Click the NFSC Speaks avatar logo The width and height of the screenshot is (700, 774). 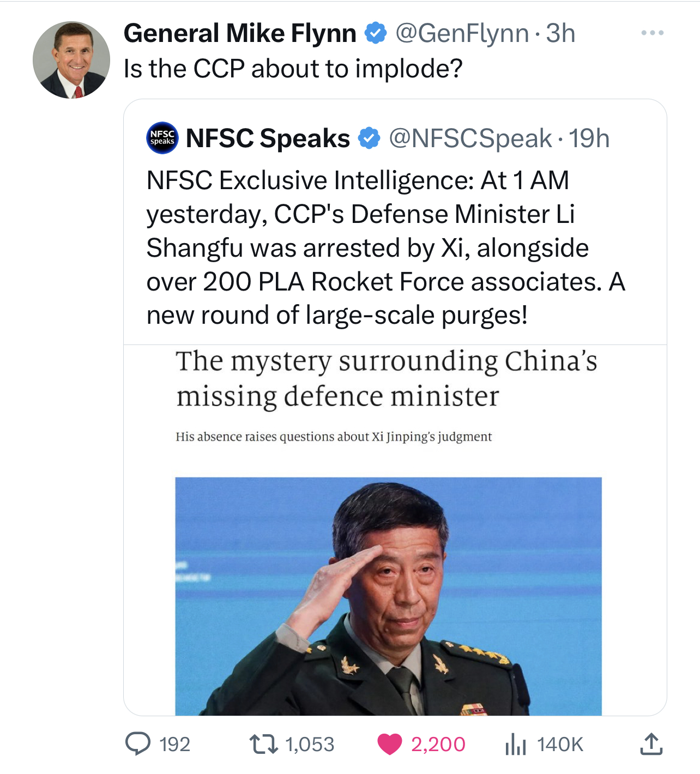(162, 138)
